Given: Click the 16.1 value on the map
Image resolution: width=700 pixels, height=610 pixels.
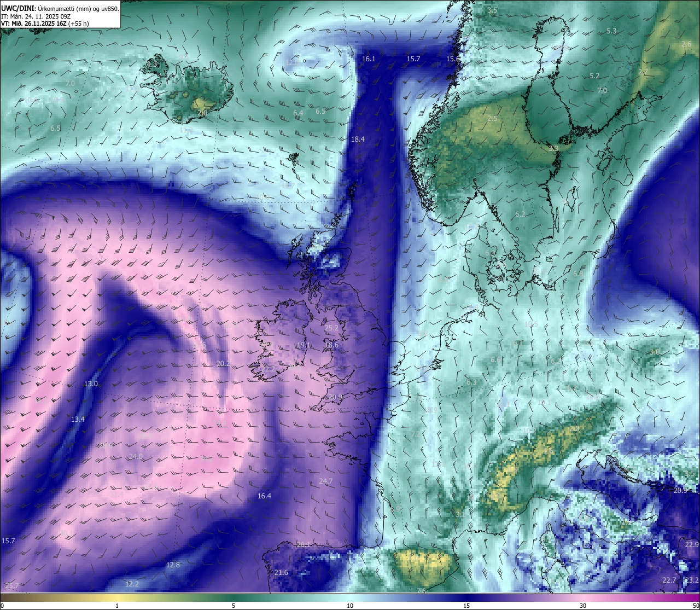Looking at the screenshot, I should click(x=369, y=59).
